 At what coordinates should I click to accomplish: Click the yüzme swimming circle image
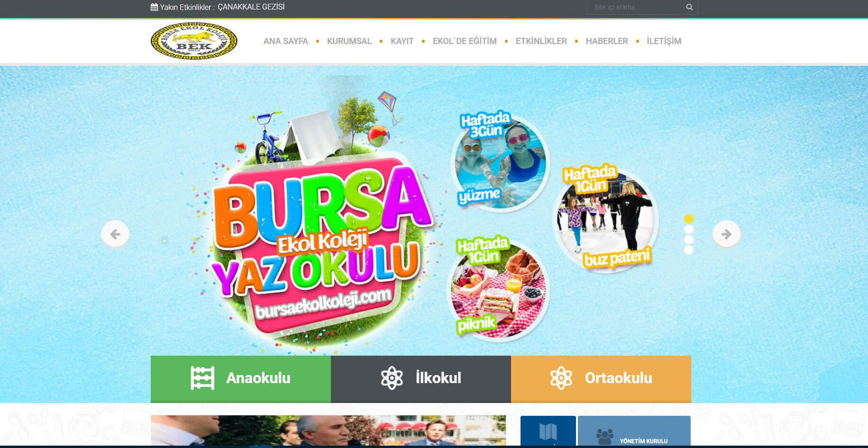[x=500, y=161]
